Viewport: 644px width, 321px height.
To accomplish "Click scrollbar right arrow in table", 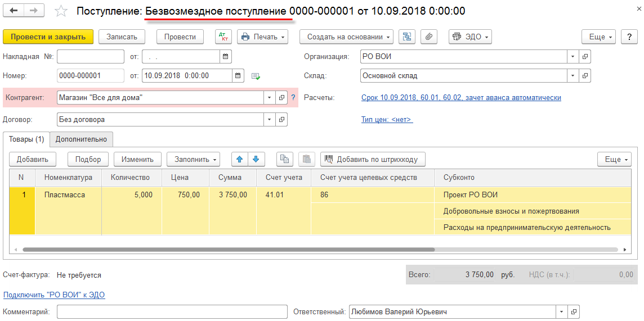I will pos(625,249).
